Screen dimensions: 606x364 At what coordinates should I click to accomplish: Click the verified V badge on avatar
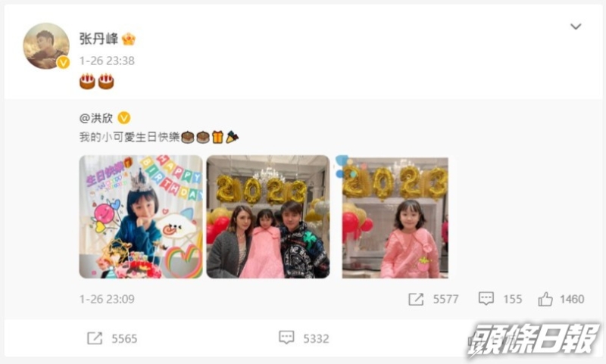click(64, 63)
